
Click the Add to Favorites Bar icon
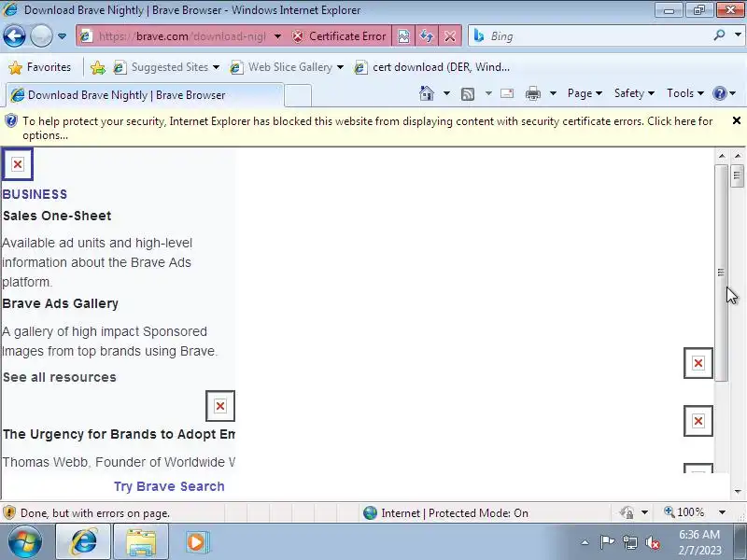click(98, 67)
